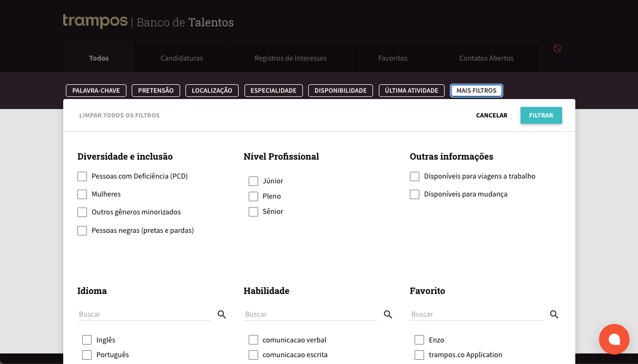Check the comunicacao verbal skill
638x364 pixels.
253,340
